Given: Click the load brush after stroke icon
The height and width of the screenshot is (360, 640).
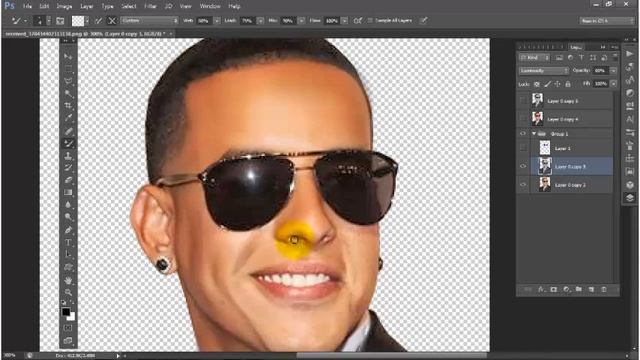Looking at the screenshot, I should [x=99, y=20].
